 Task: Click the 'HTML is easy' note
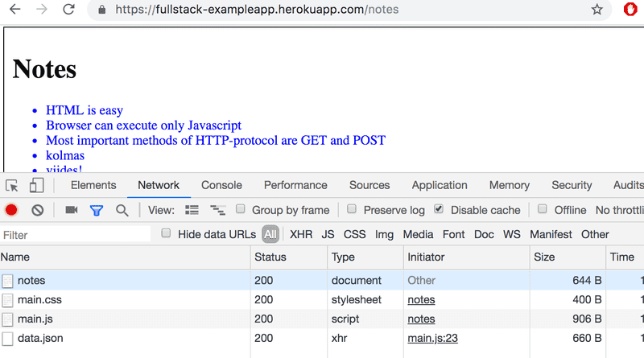[x=85, y=110]
